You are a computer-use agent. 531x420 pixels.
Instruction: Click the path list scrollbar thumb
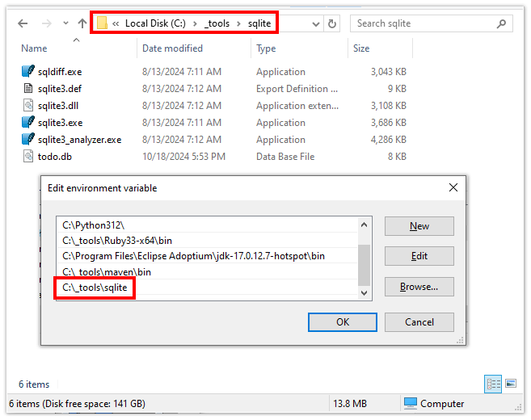[364, 266]
